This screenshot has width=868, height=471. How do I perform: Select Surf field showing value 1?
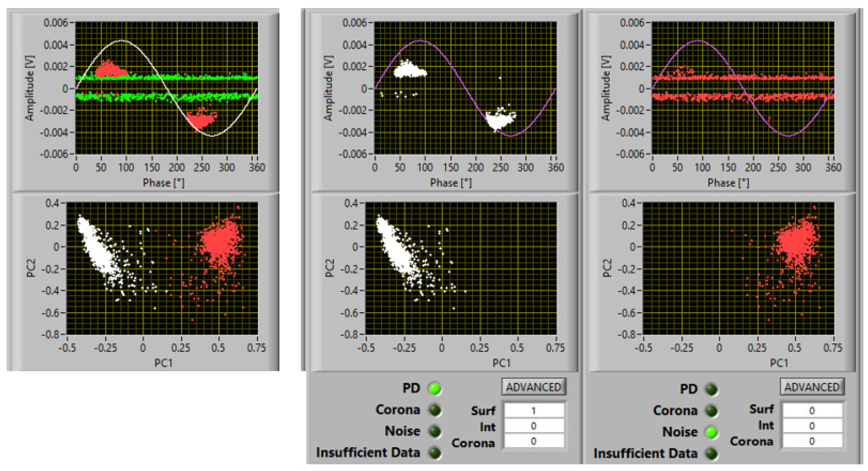(533, 410)
